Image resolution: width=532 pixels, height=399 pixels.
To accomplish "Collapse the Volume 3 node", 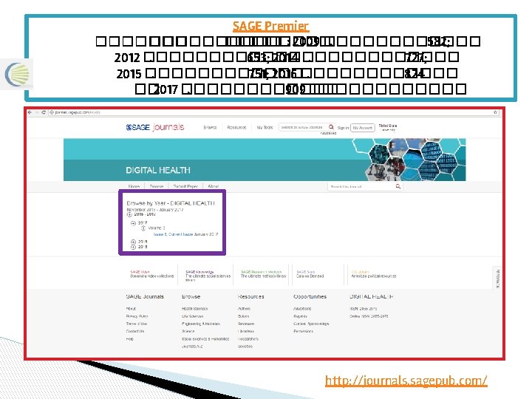I will click(x=143, y=228).
